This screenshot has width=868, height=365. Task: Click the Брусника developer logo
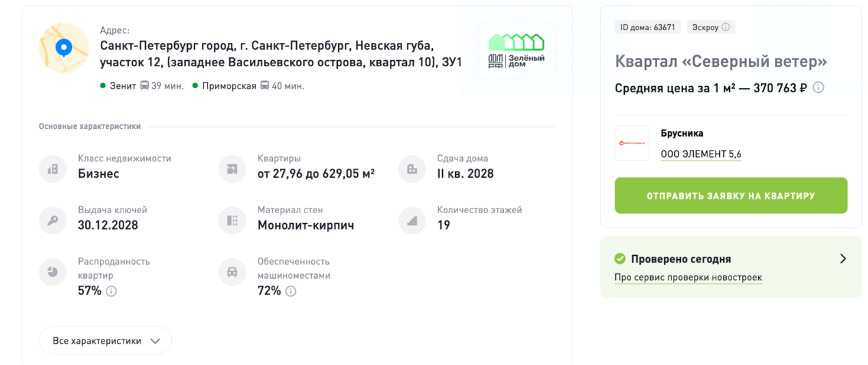coord(632,143)
